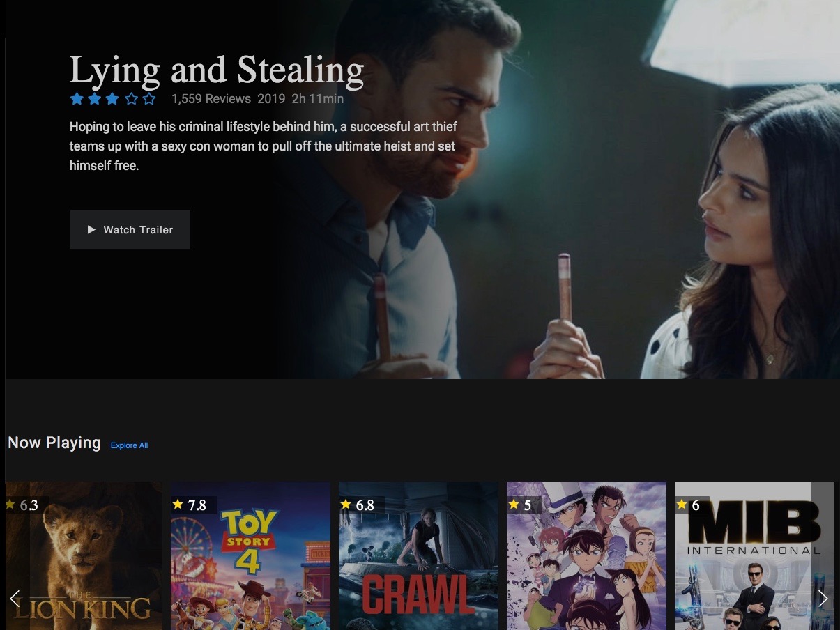
Task: Click the Watch Trailer button
Action: (130, 230)
